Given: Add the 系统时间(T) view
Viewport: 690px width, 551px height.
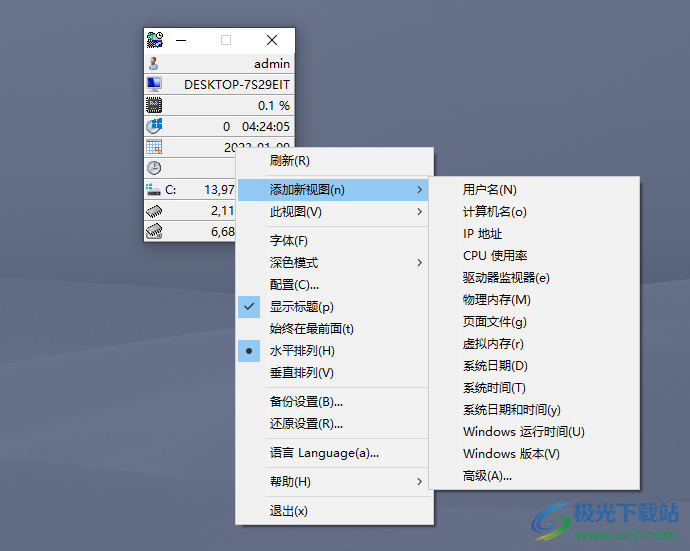Looking at the screenshot, I should (x=534, y=388).
